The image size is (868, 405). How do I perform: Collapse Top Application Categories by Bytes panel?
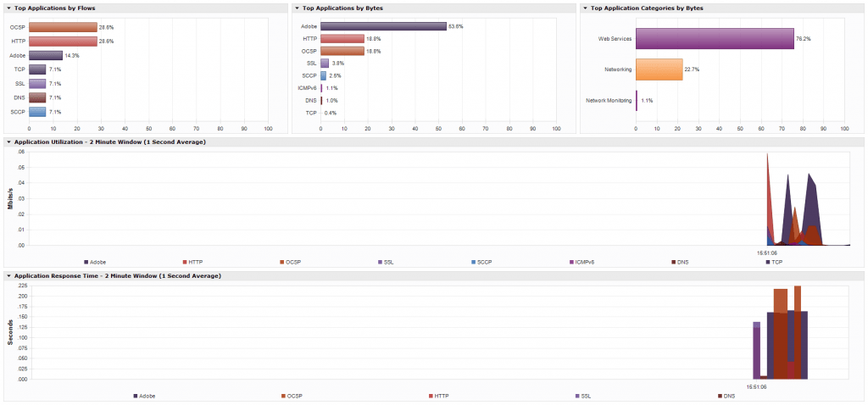pyautogui.click(x=585, y=8)
